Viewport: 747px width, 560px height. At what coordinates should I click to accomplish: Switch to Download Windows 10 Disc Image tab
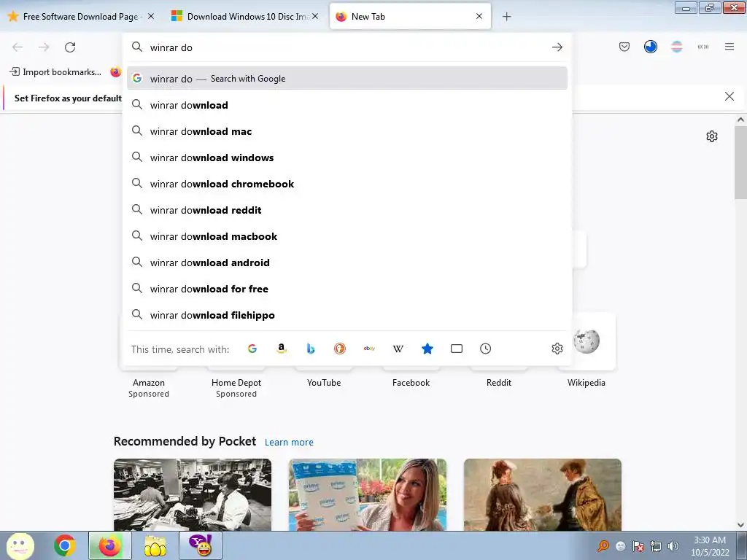[245, 17]
